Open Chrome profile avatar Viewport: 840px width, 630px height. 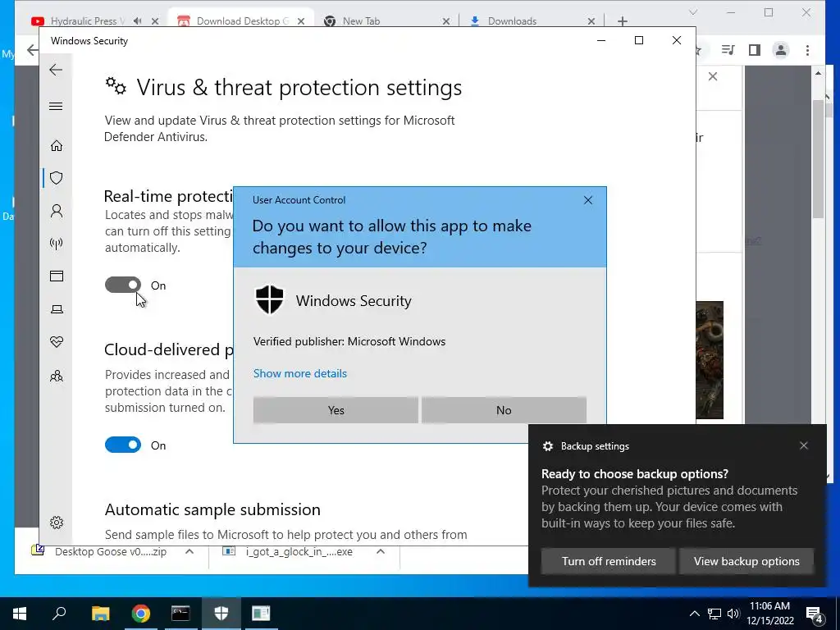781,50
